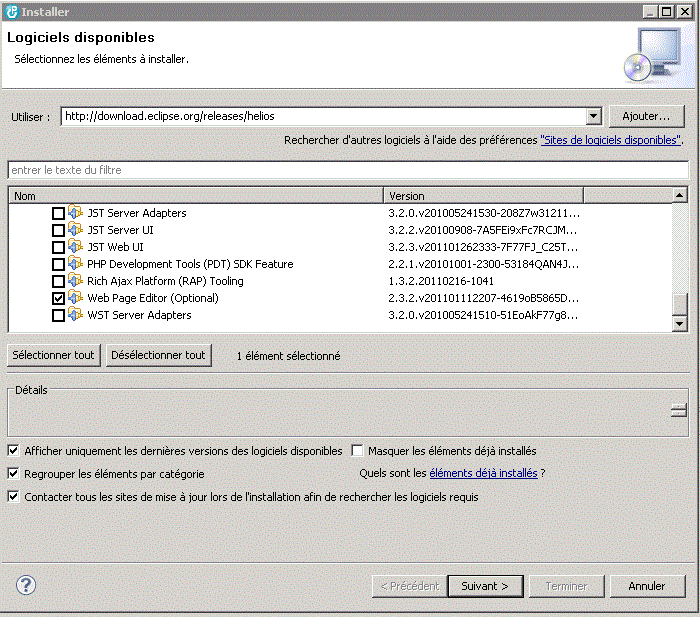The width and height of the screenshot is (700, 617).
Task: Open the Sites de logiciels disponibles link
Action: click(610, 140)
